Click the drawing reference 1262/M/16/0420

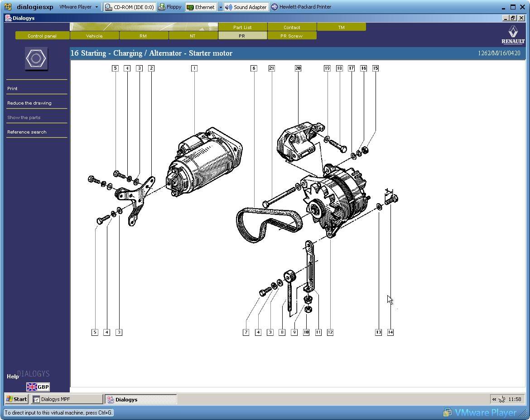pos(499,53)
